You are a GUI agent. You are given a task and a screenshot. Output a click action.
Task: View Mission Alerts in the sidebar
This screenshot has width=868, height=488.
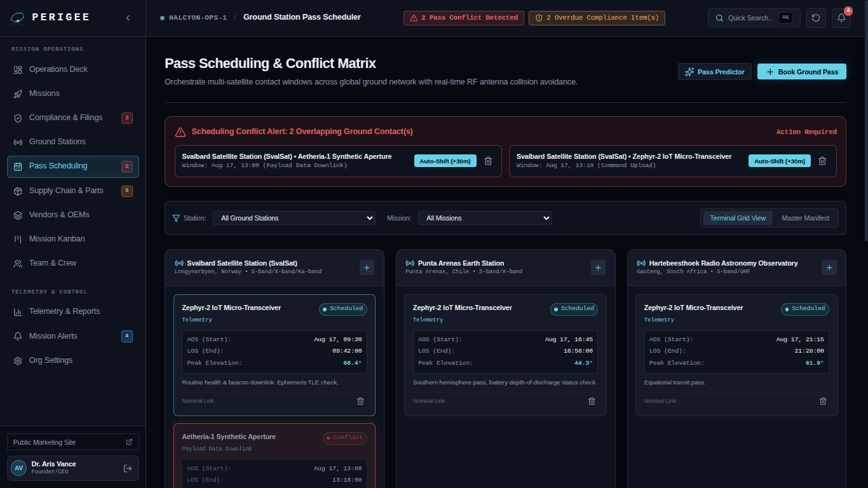(73, 336)
